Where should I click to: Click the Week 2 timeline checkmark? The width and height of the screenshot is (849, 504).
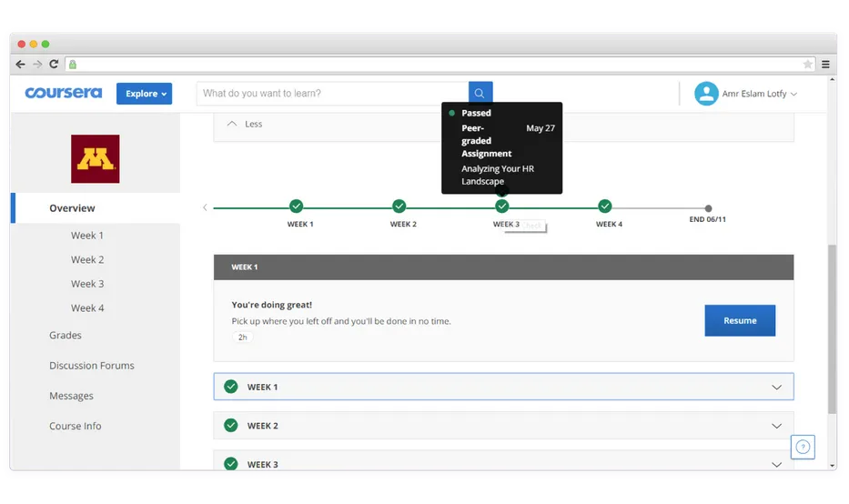coord(399,207)
